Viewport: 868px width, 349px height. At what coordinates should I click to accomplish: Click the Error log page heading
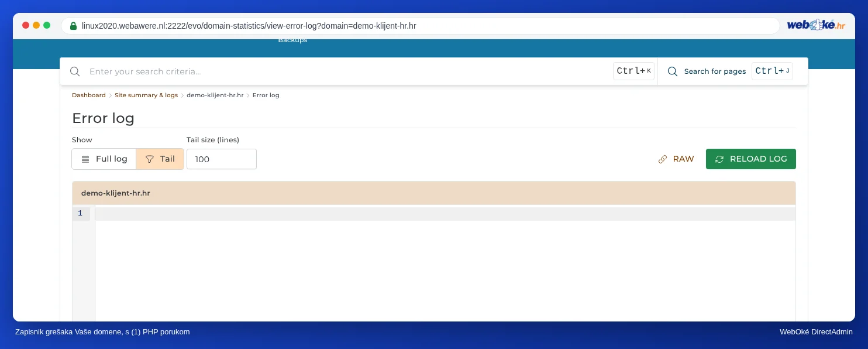pos(103,118)
